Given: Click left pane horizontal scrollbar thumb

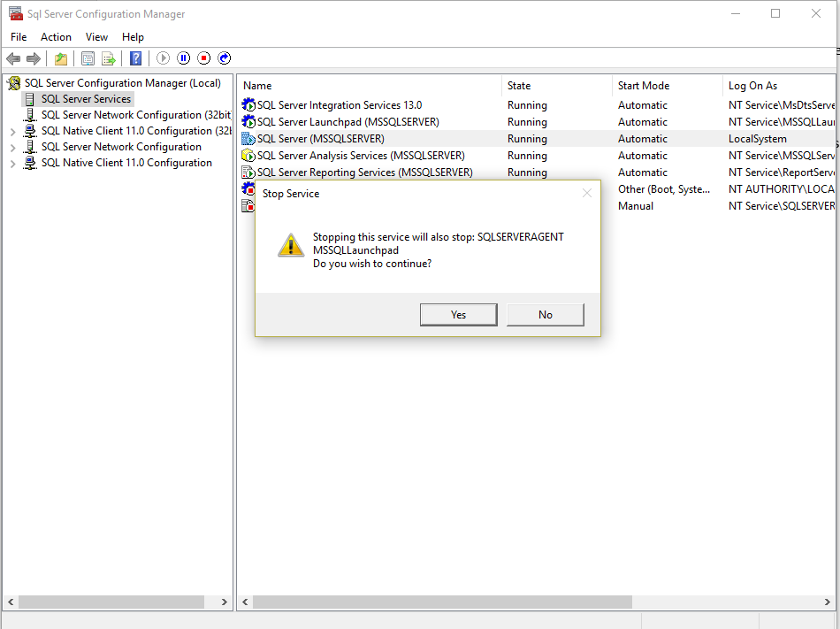Looking at the screenshot, I should (111, 602).
